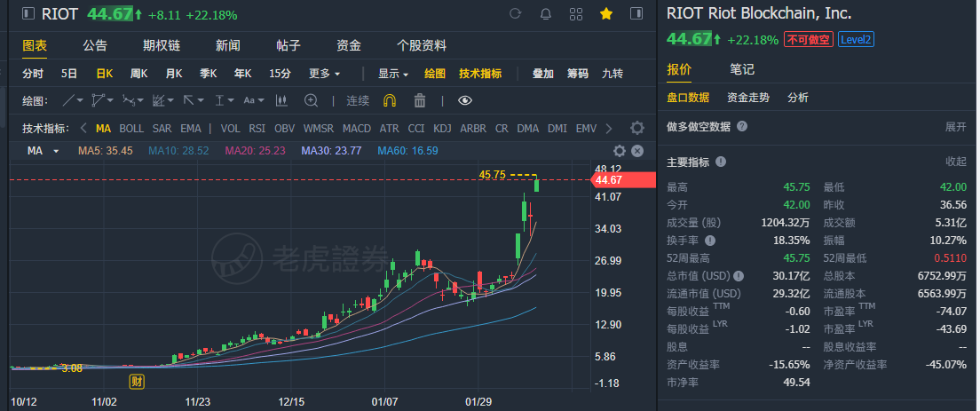Click the red 44.67 price label on axis
The height and width of the screenshot is (411, 980).
coord(624,180)
